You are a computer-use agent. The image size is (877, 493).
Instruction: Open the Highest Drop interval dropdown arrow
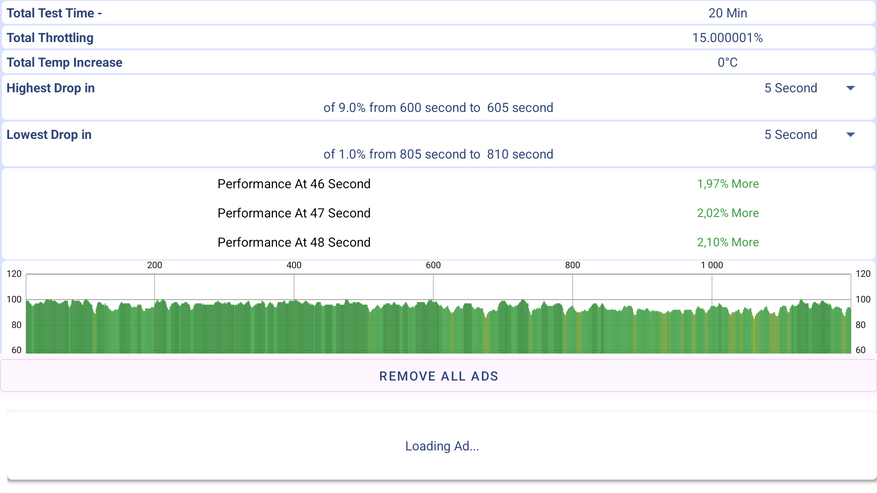[850, 88]
